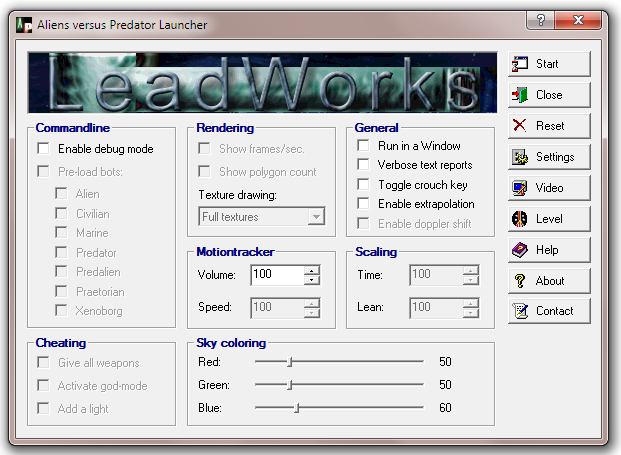Toggle Run in a Window checkbox
The width and height of the screenshot is (621, 455).
[x=363, y=145]
